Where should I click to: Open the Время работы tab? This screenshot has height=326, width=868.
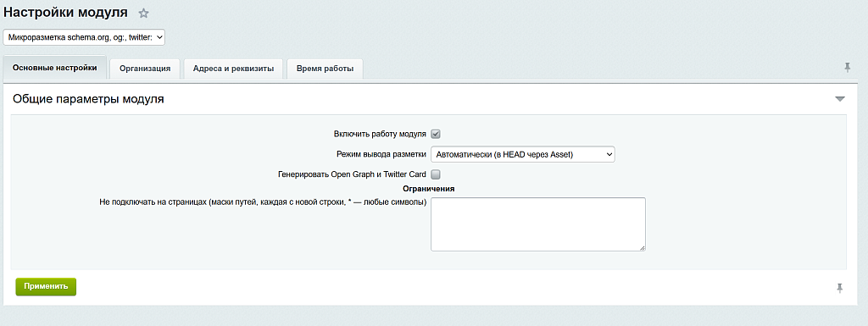click(x=325, y=69)
